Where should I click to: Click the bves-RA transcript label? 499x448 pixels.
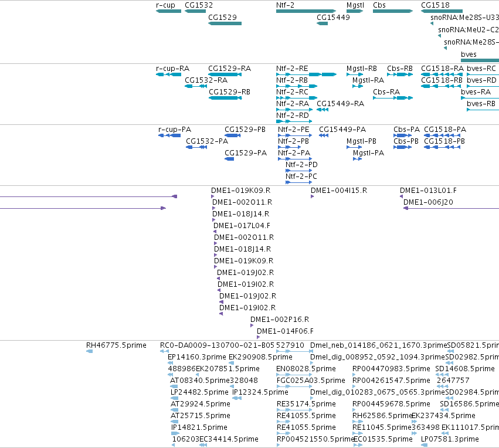coord(476,91)
